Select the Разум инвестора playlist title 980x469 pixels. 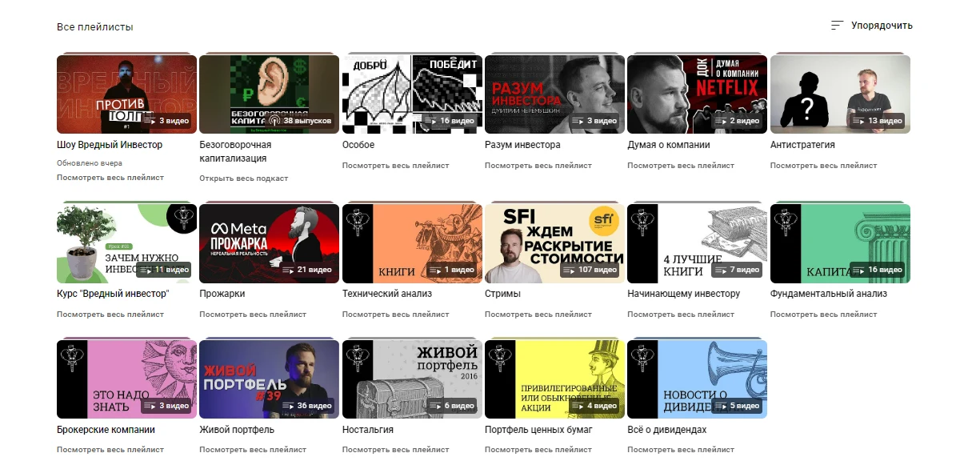pos(522,145)
